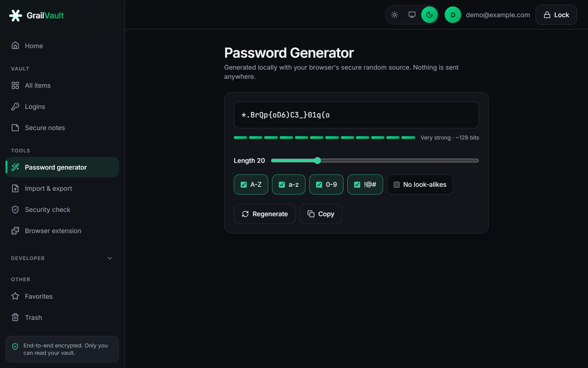Open Secure notes in the sidebar
The height and width of the screenshot is (368, 588).
(x=62, y=128)
